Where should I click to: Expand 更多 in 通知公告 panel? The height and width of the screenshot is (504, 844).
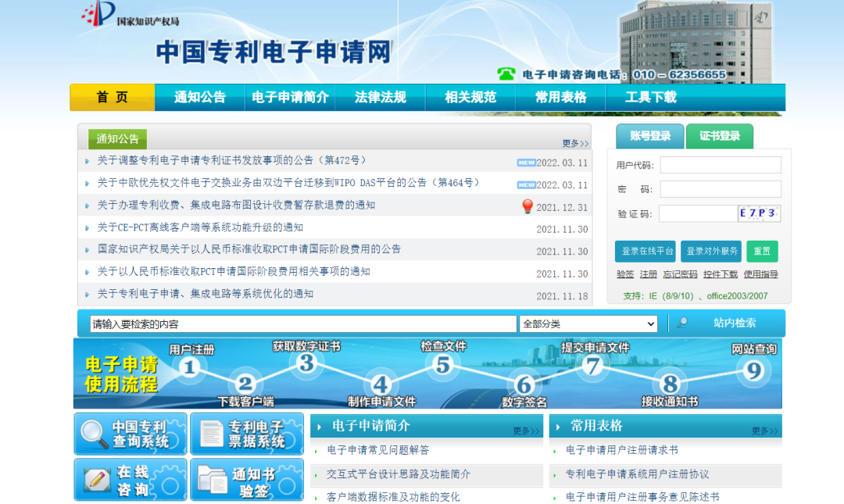575,143
